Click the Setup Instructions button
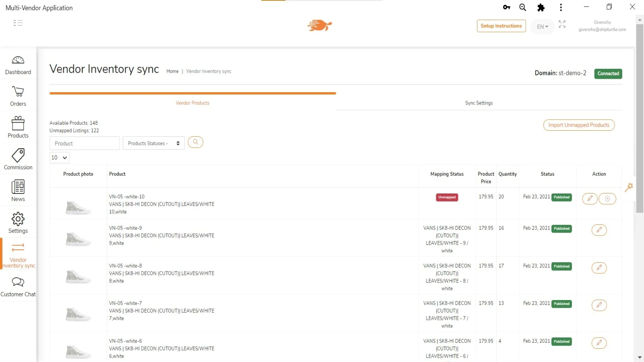The image size is (644, 362). click(501, 26)
